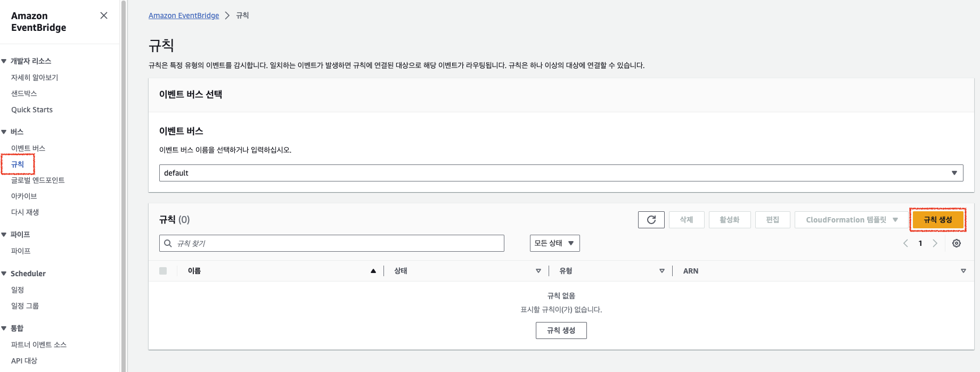This screenshot has width=980, height=372.
Task: Go to previous page arrow
Action: (905, 243)
